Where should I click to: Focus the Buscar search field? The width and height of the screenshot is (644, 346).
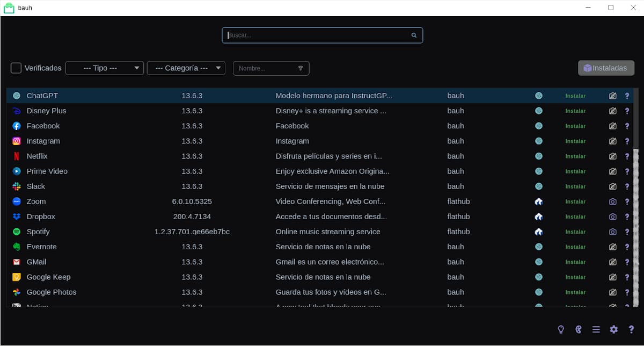point(322,35)
